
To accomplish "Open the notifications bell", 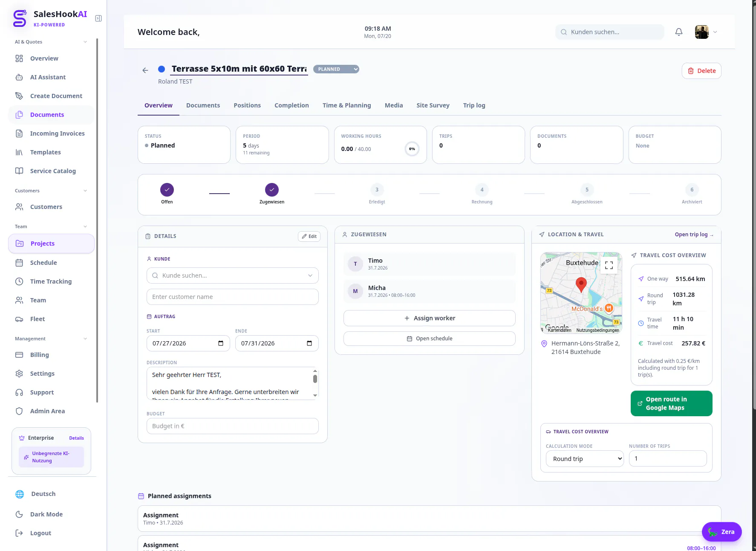I will (679, 32).
